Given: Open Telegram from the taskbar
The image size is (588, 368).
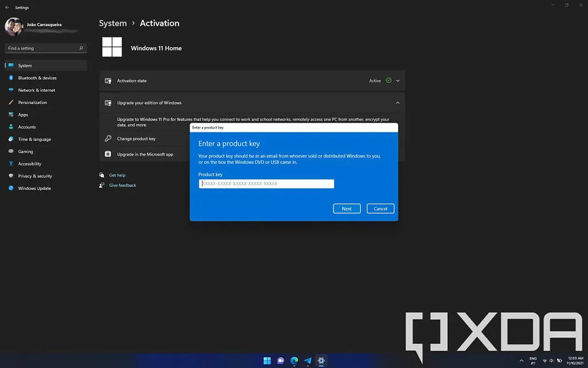Looking at the screenshot, I should [x=308, y=361].
